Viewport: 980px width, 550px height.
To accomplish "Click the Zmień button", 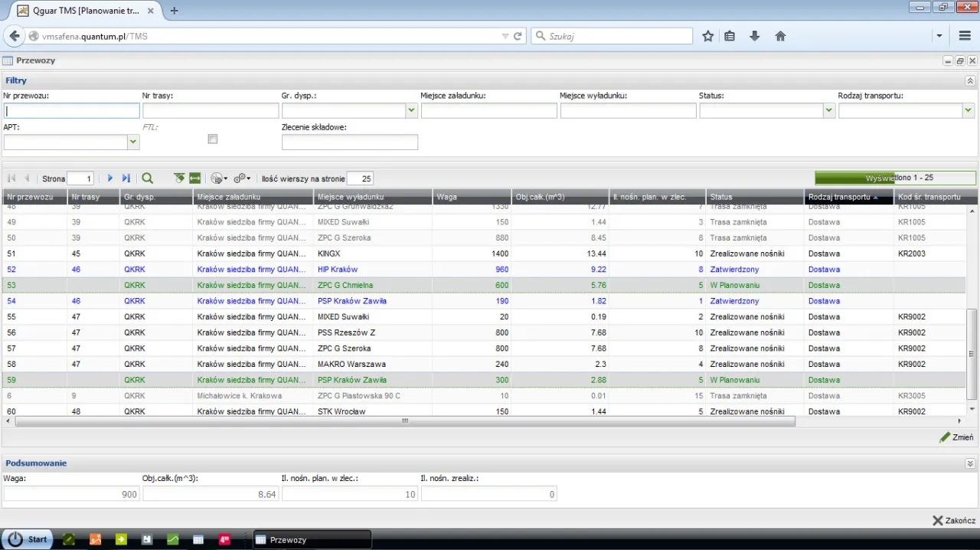I will (x=957, y=437).
